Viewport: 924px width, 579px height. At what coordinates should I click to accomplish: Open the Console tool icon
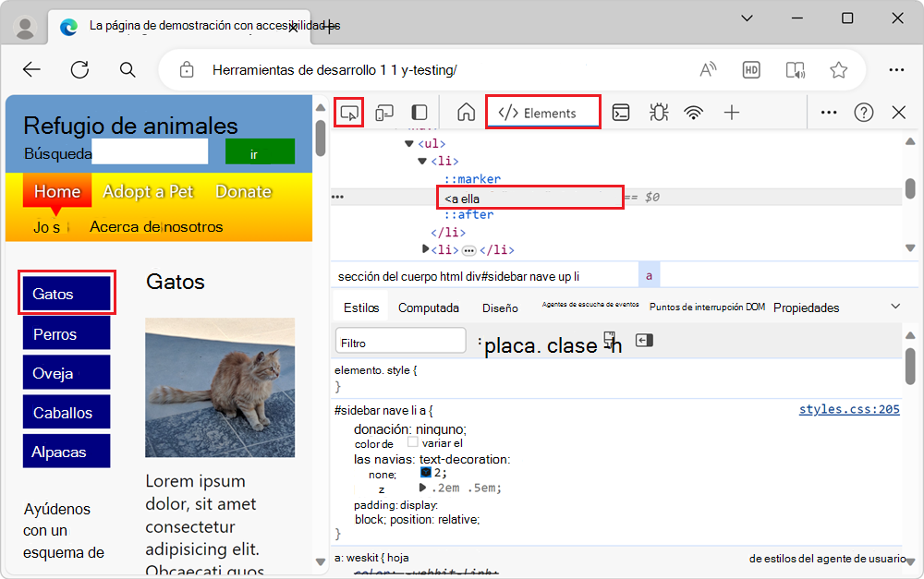point(621,112)
